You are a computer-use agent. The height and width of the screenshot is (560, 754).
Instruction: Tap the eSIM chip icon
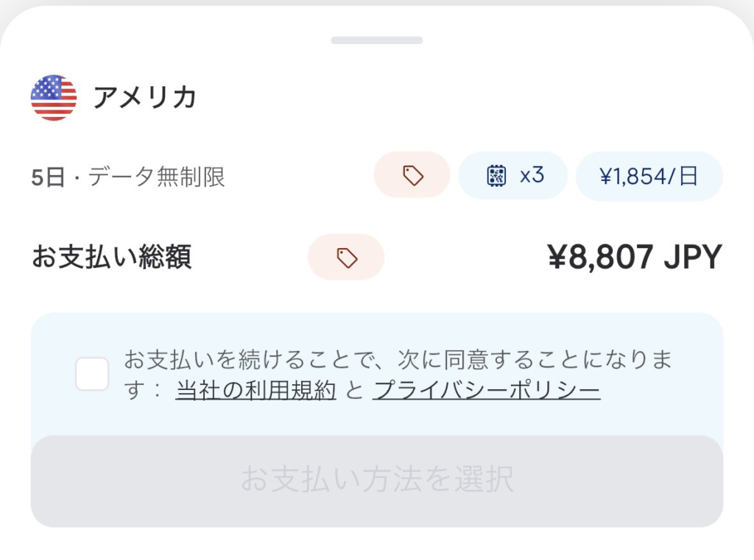point(497,175)
